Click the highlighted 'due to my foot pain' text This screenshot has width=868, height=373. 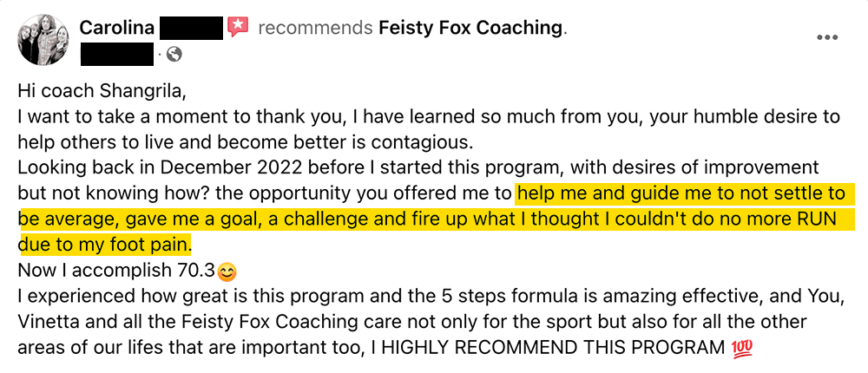[105, 244]
